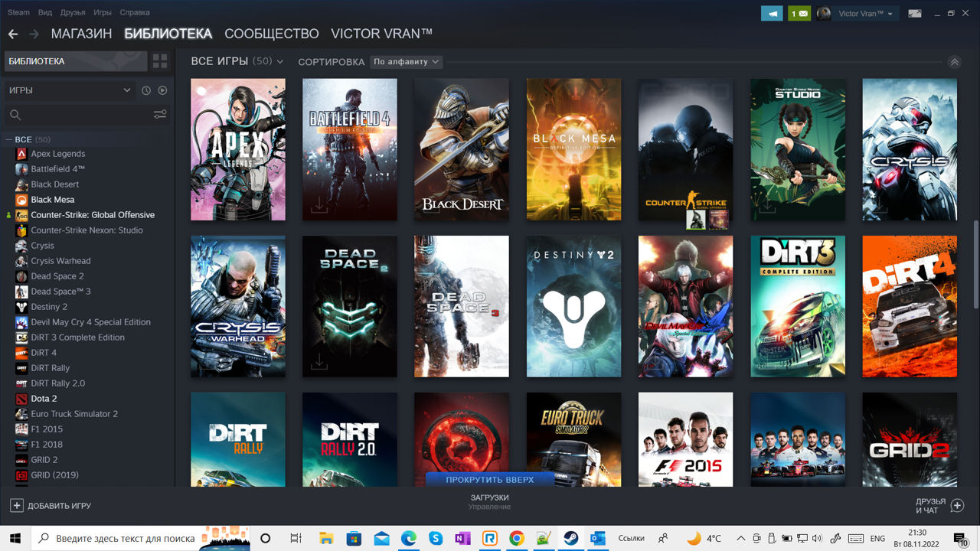Click the Victor Vran profile avatar
Screen dimensions: 980x551
(824, 13)
